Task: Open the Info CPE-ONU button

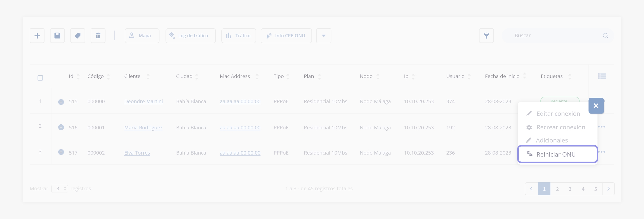Action: [286, 36]
